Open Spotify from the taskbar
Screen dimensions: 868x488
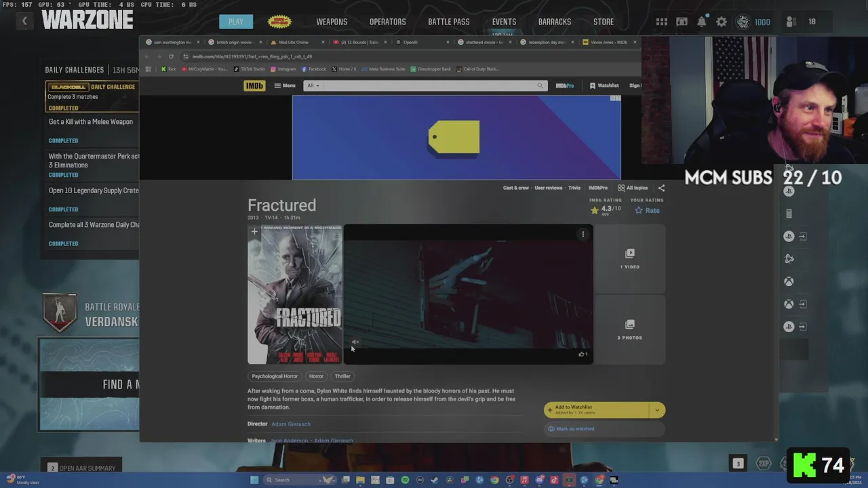[x=405, y=480]
